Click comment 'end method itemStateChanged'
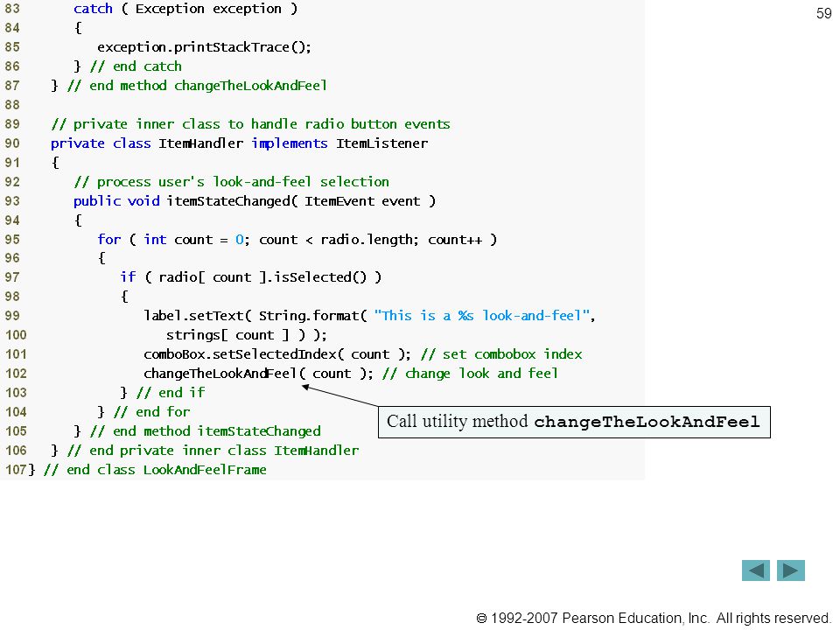The width and height of the screenshot is (840, 630). pyautogui.click(x=205, y=431)
